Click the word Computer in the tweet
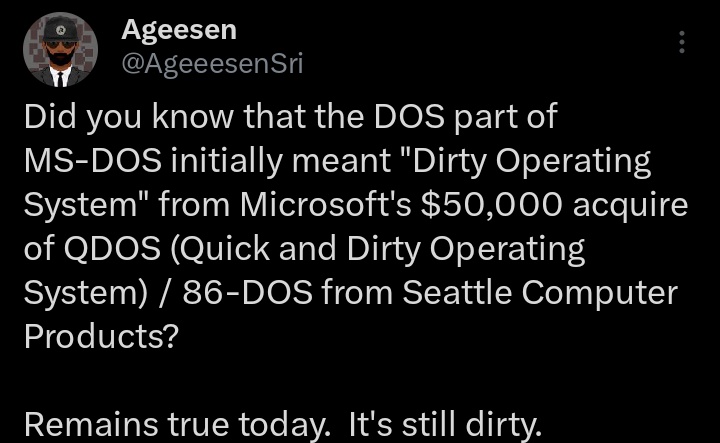Screen dimensions: 720x443 pos(599,293)
